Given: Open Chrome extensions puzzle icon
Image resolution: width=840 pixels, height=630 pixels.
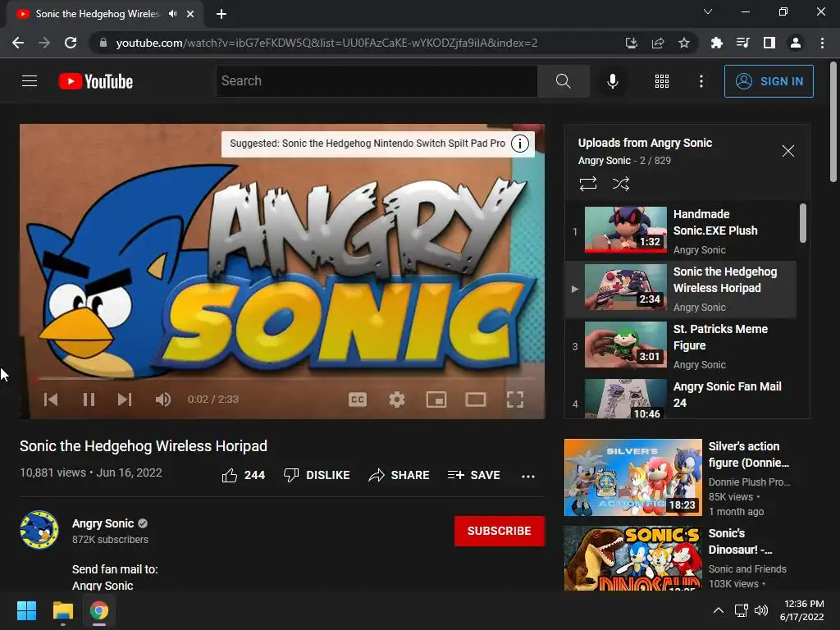Looking at the screenshot, I should [x=717, y=43].
